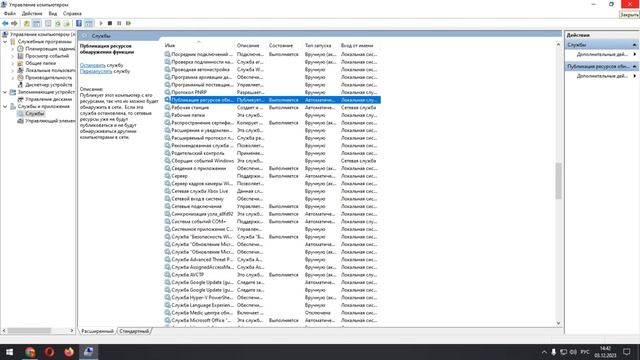Open the Windows Start menu

coord(9,352)
